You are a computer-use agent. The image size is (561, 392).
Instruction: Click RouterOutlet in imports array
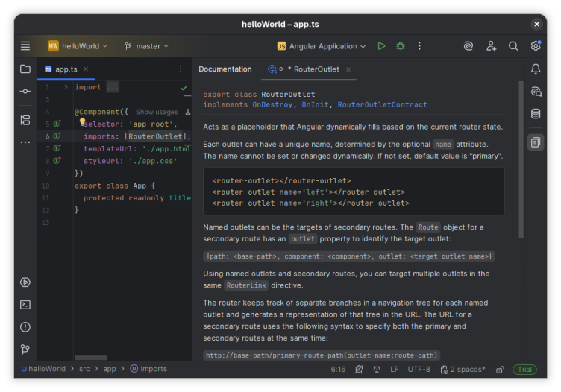(155, 136)
